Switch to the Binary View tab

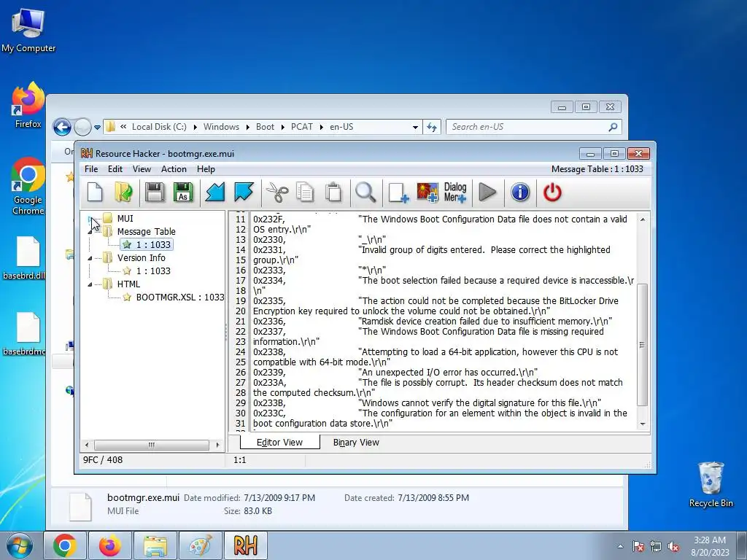click(x=356, y=443)
